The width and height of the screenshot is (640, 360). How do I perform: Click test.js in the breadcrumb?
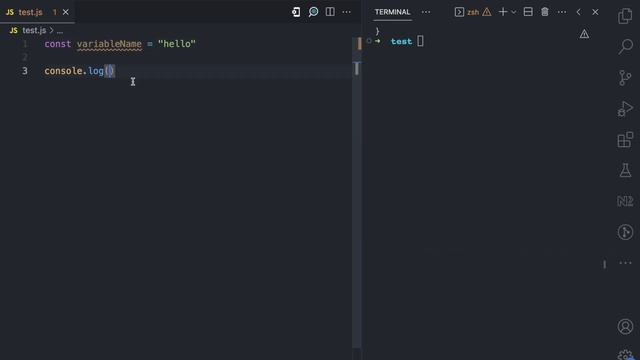pyautogui.click(x=34, y=30)
